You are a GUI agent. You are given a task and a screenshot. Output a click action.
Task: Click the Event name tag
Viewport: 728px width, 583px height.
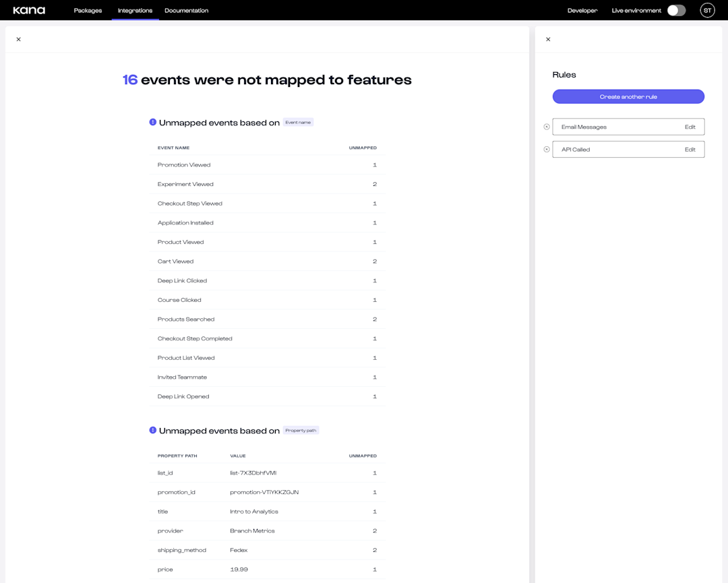coord(298,122)
